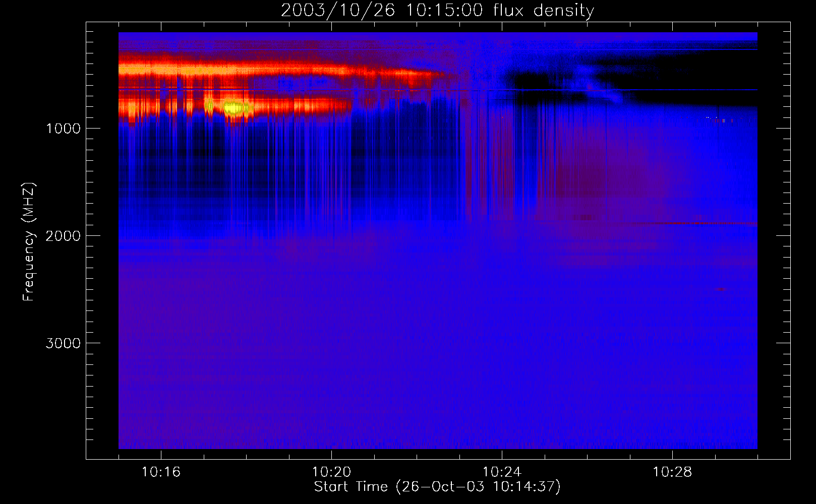Click the "2000" frequency tick label
Image resolution: width=816 pixels, height=504 pixels.
(x=63, y=236)
